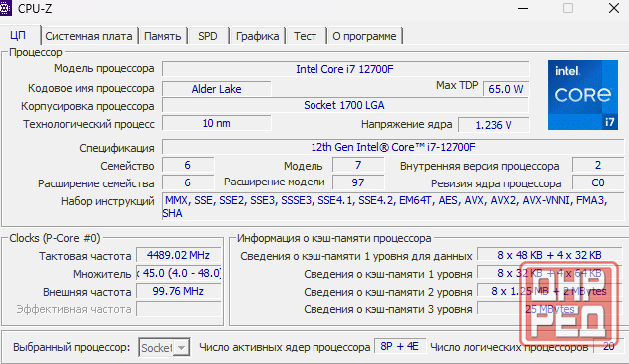Viewport: 629px width, 364px height.
Task: Click the Тактовая частота label
Action: click(x=85, y=256)
